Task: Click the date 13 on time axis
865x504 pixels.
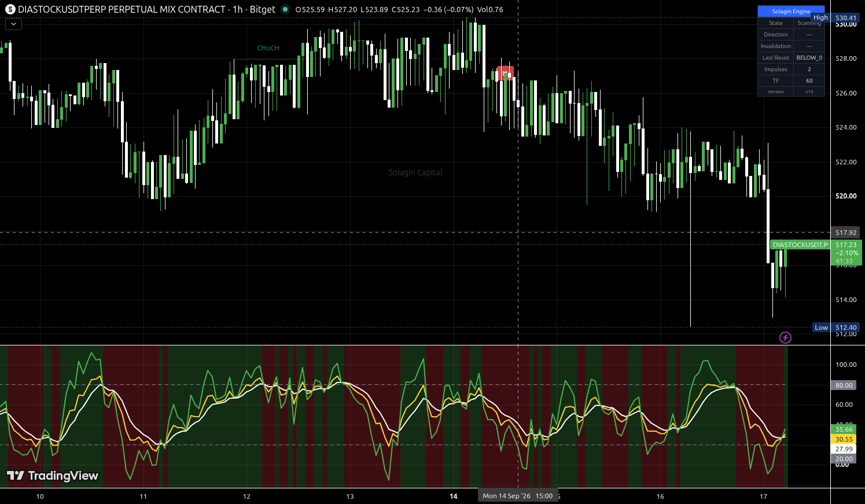Action: click(x=350, y=496)
